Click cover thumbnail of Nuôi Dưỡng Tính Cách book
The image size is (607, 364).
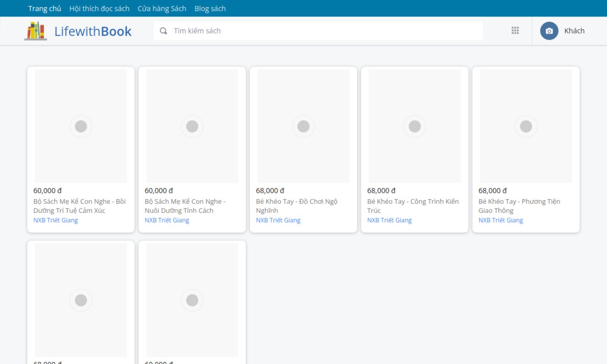tap(192, 126)
